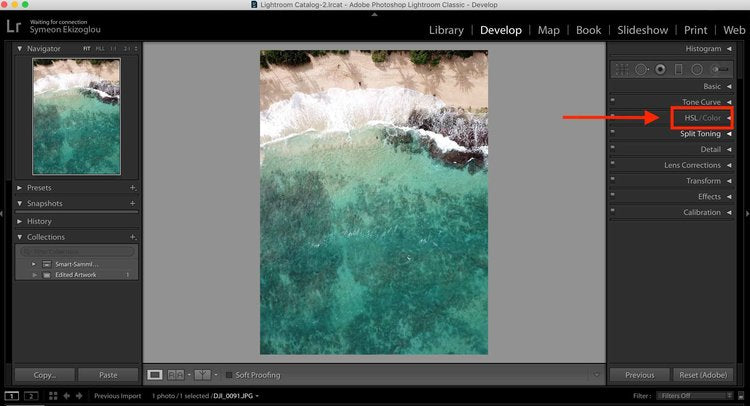Select main window display 1
This screenshot has width=750, height=406.
[11, 396]
